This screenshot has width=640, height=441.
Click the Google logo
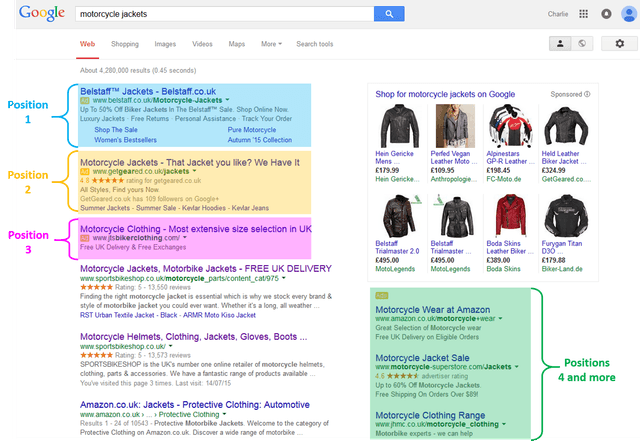click(42, 13)
